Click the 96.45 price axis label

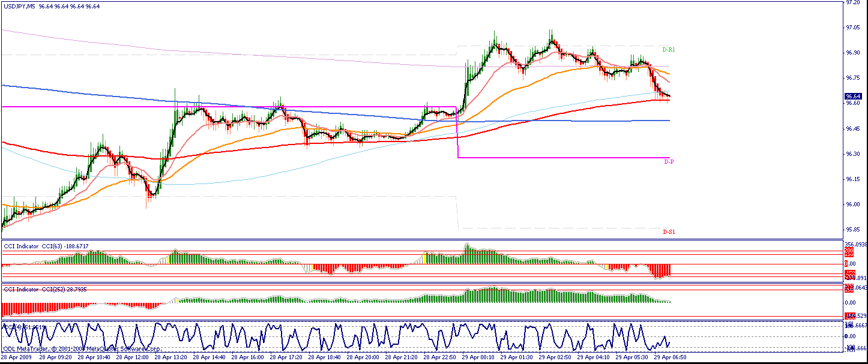pos(852,129)
